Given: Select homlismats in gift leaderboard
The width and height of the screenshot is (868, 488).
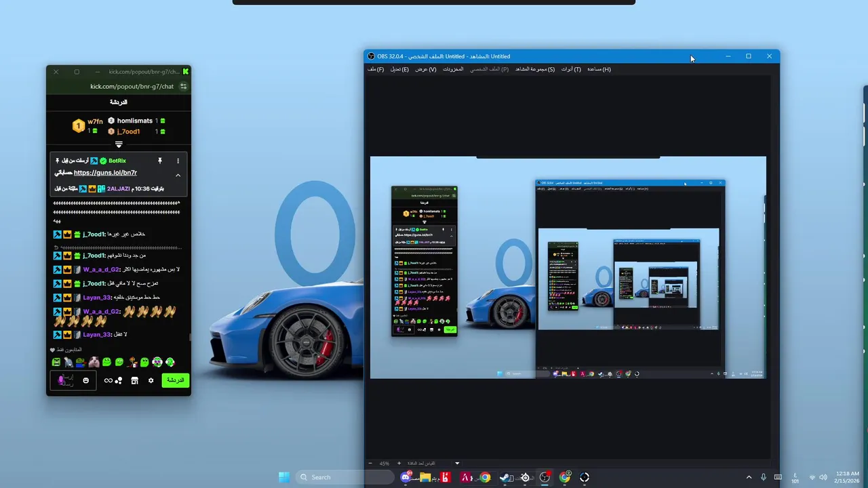Looking at the screenshot, I should [x=135, y=121].
